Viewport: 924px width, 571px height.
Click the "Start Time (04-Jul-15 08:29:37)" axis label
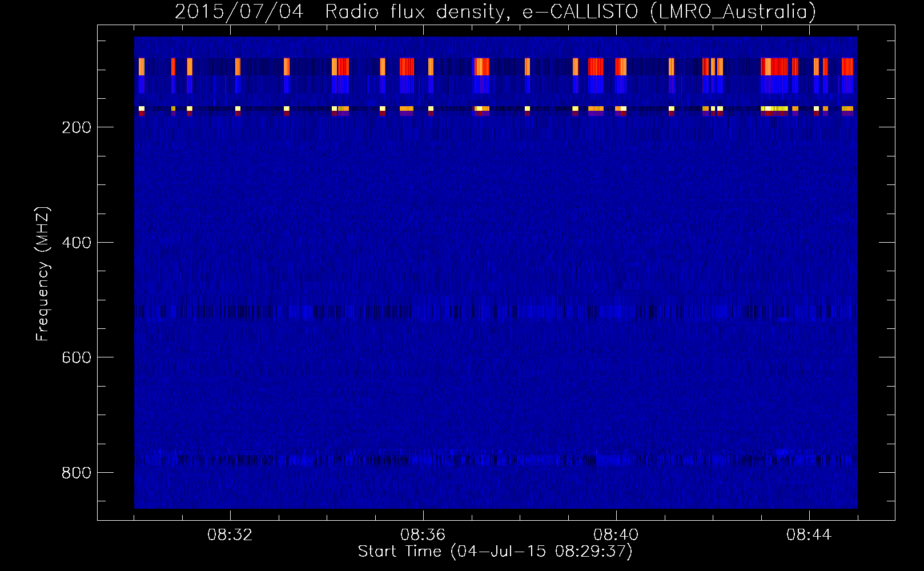tap(496, 552)
